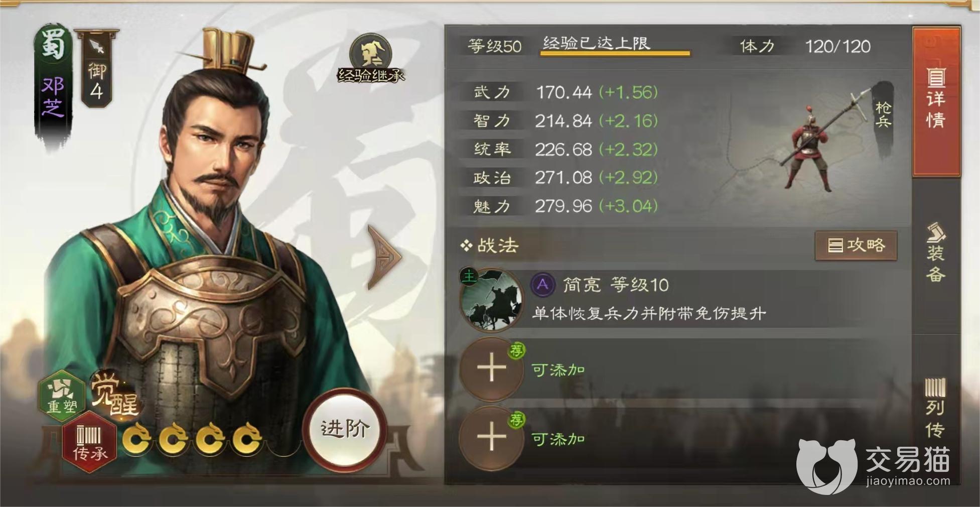Open the 御 4 banner tag

[x=96, y=68]
